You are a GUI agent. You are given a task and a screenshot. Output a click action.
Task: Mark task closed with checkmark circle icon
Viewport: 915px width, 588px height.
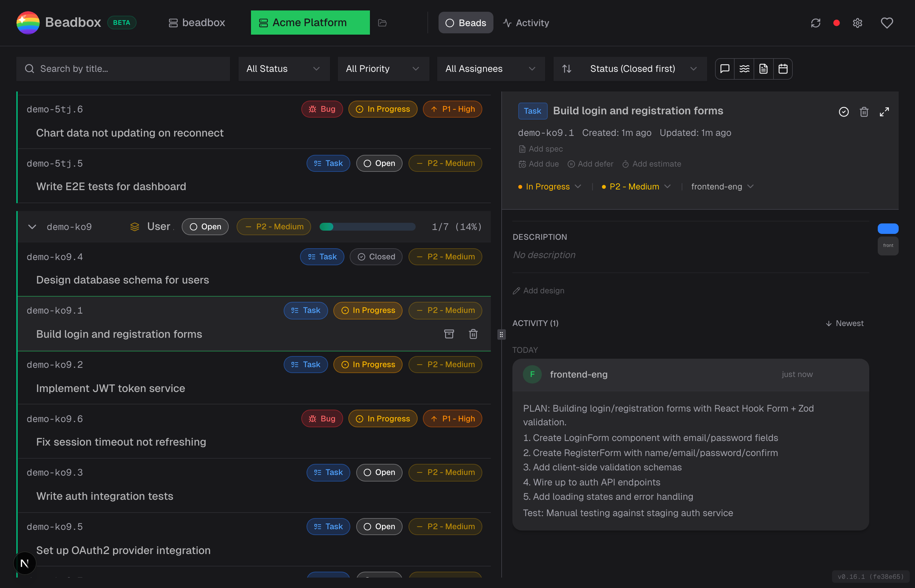pos(843,111)
